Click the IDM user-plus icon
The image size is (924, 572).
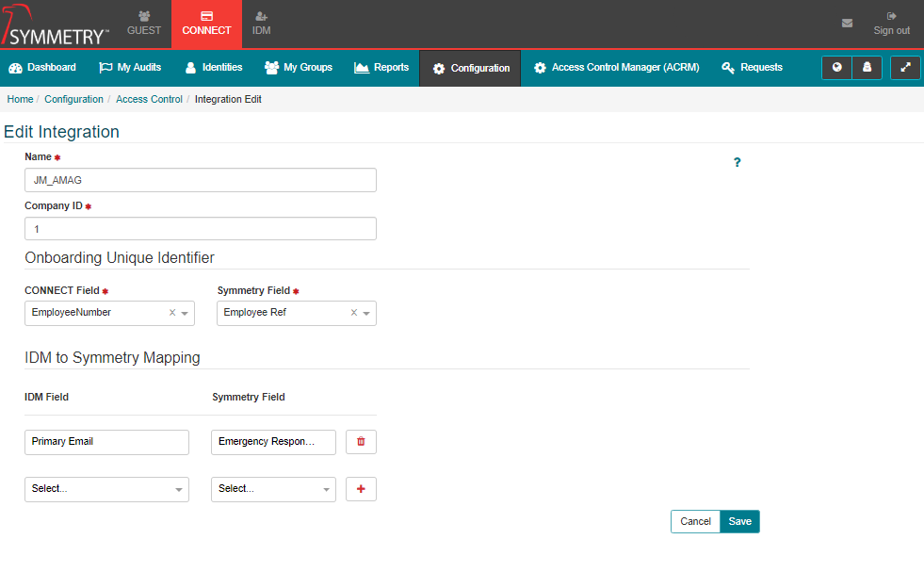coord(262,16)
